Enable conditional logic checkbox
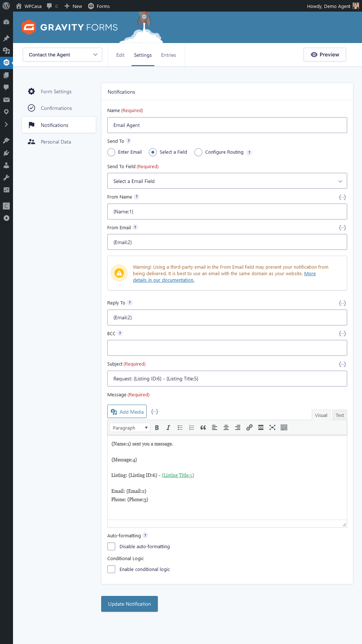Screen dimensions: 362x644 click(112, 569)
